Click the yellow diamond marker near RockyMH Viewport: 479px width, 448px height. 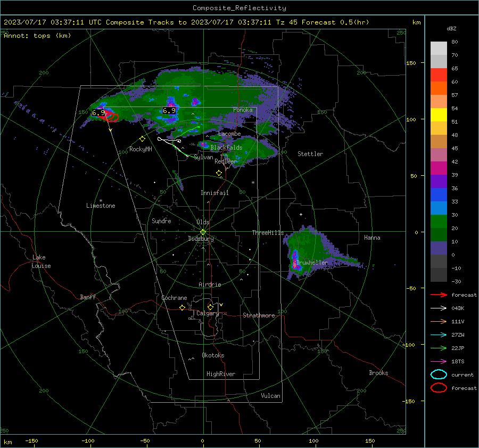coord(142,139)
